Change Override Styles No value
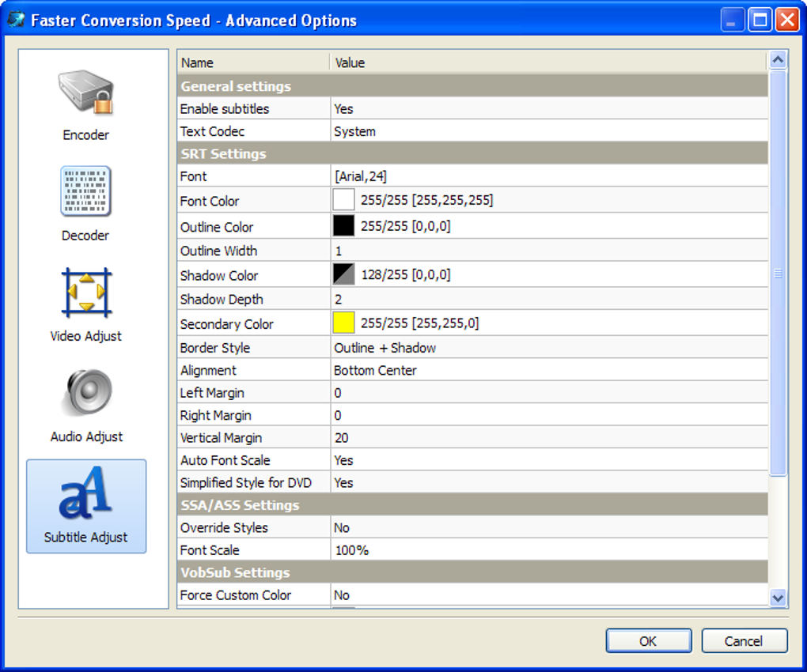Image resolution: width=807 pixels, height=672 pixels. [x=549, y=527]
